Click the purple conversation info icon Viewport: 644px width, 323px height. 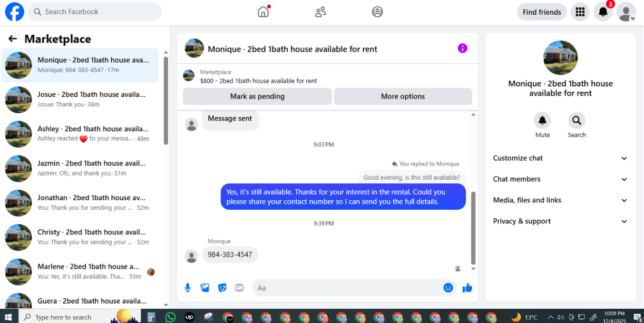[463, 48]
